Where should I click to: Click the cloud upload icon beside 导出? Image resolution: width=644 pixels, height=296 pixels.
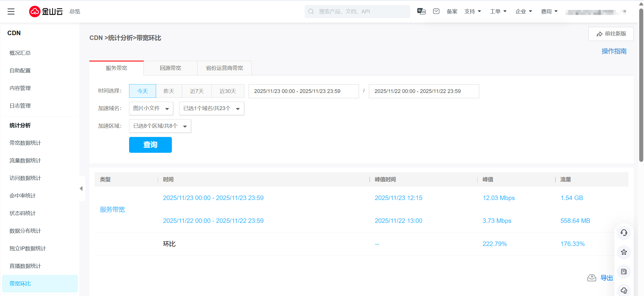pos(592,278)
